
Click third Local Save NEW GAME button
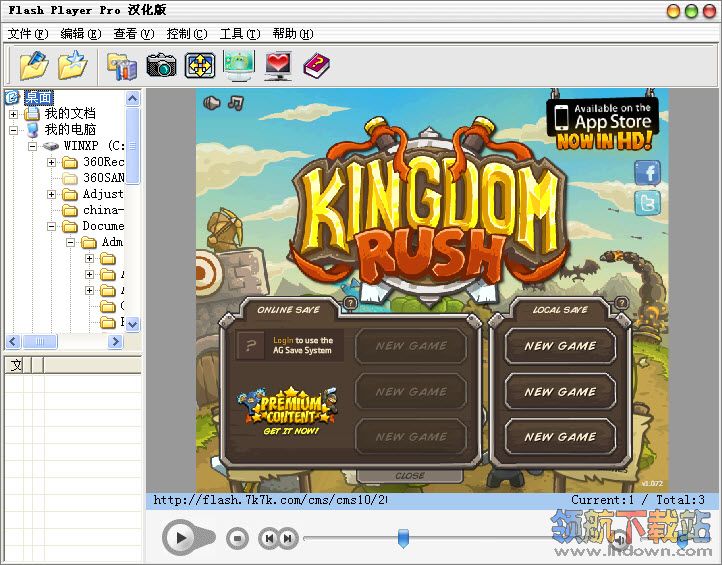pyautogui.click(x=560, y=437)
